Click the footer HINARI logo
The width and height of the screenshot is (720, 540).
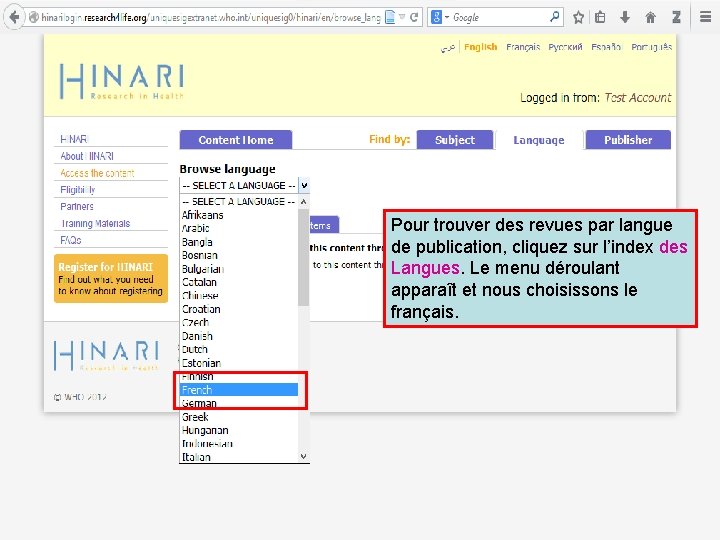coord(107,355)
